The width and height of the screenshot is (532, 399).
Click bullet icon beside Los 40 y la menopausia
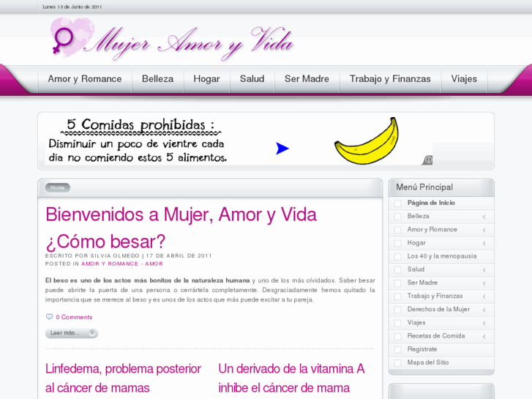pyautogui.click(x=397, y=256)
